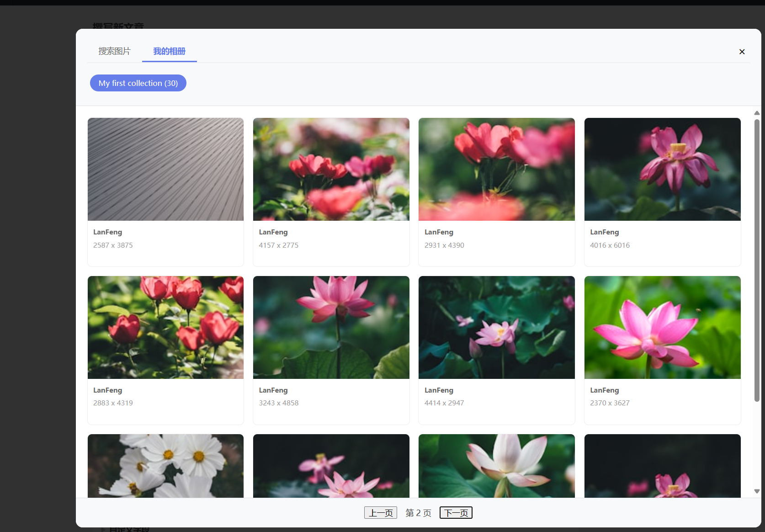Select the bright green 2370 x 3627 lotus thumbnail
The height and width of the screenshot is (532, 765).
[662, 327]
